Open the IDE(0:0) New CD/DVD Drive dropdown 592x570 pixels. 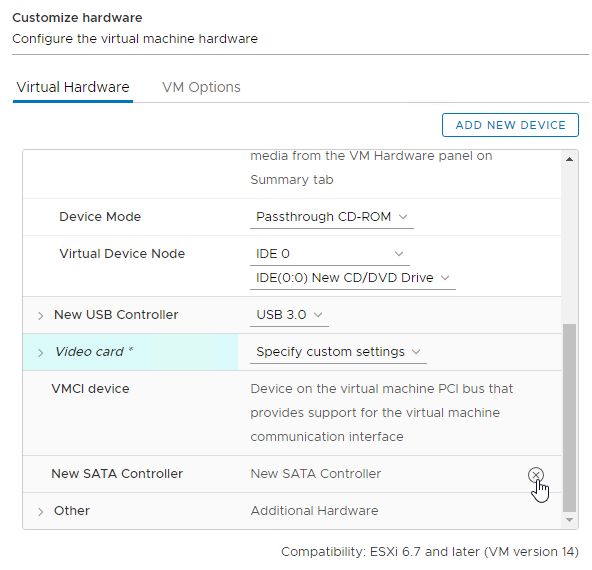353,278
